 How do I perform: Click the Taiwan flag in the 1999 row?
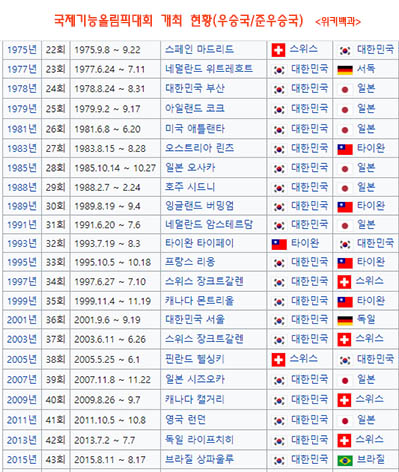[x=345, y=302]
